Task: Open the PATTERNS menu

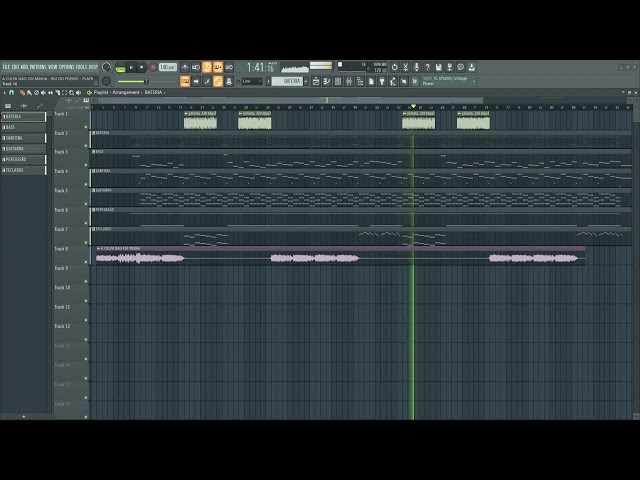Action: pos(39,67)
